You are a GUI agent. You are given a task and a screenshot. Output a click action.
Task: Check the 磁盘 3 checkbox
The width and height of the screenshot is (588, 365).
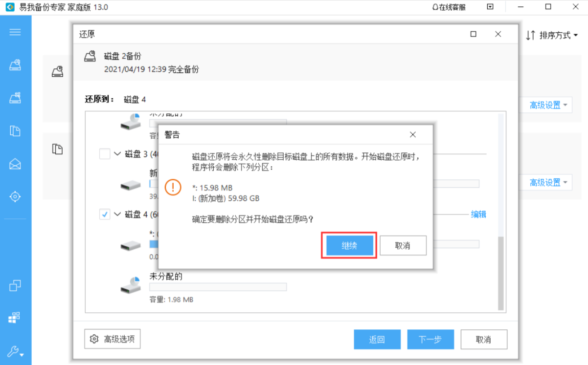(105, 154)
